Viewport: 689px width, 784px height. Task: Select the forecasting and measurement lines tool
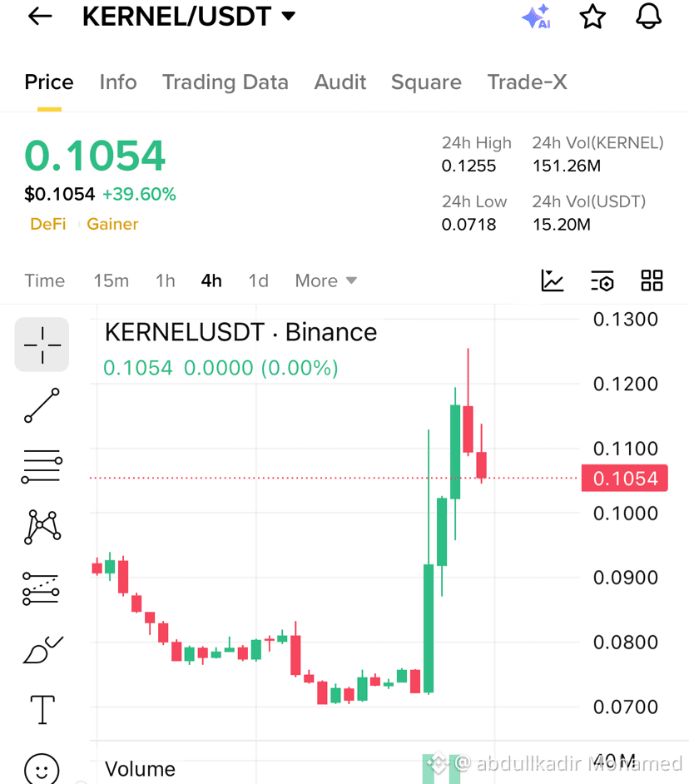(x=41, y=588)
